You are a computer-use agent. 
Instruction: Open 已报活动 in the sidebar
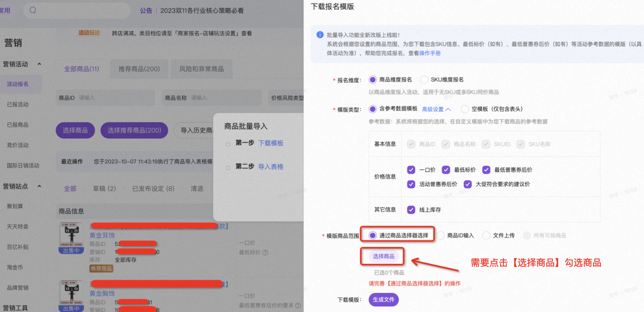(x=18, y=104)
